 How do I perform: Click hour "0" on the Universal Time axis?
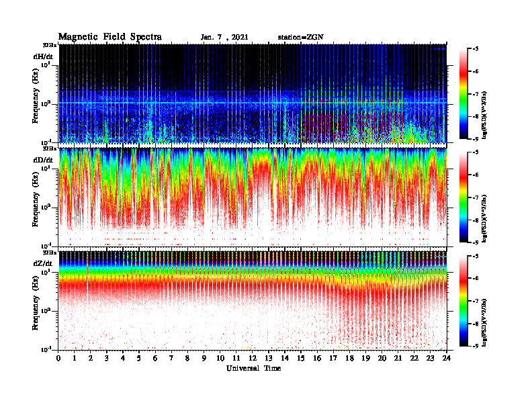(58, 358)
